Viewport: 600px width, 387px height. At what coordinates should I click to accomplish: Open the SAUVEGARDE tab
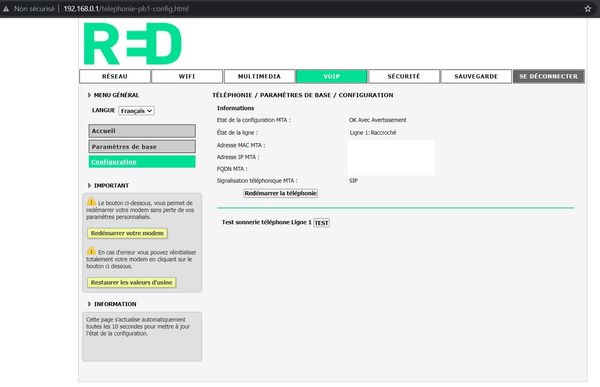click(x=476, y=76)
